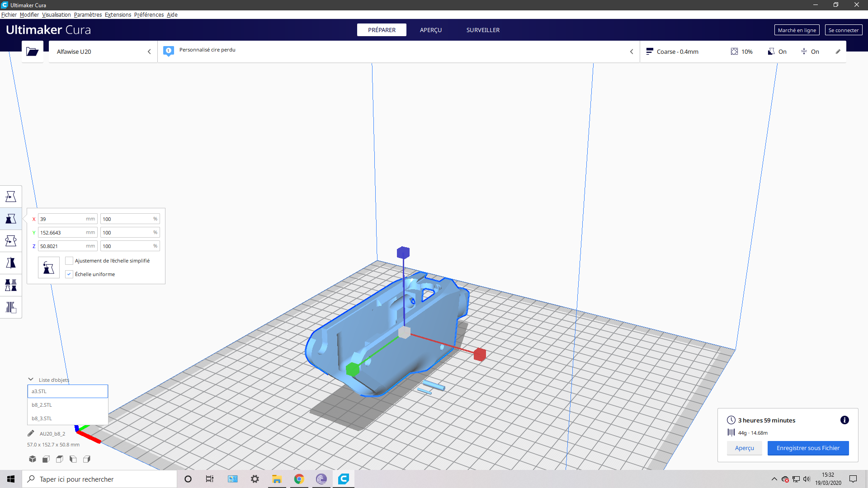Open file folder icon

(32, 52)
